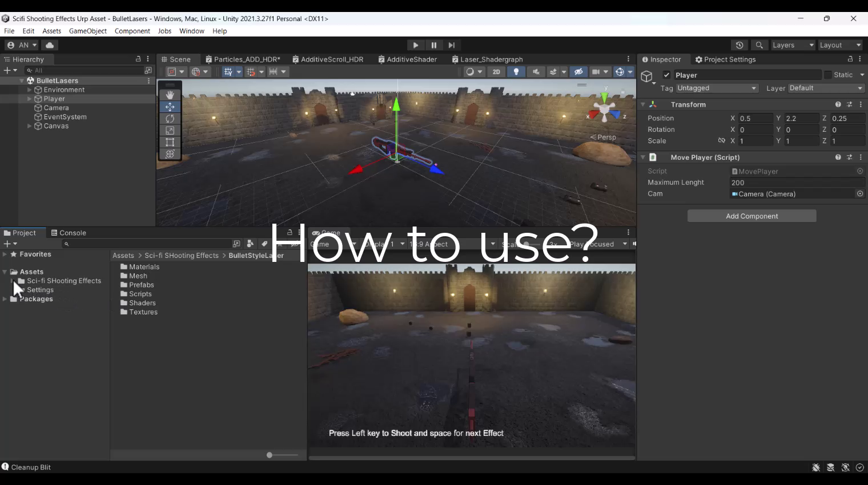Click the Scene orientation gizmo

coord(605,108)
